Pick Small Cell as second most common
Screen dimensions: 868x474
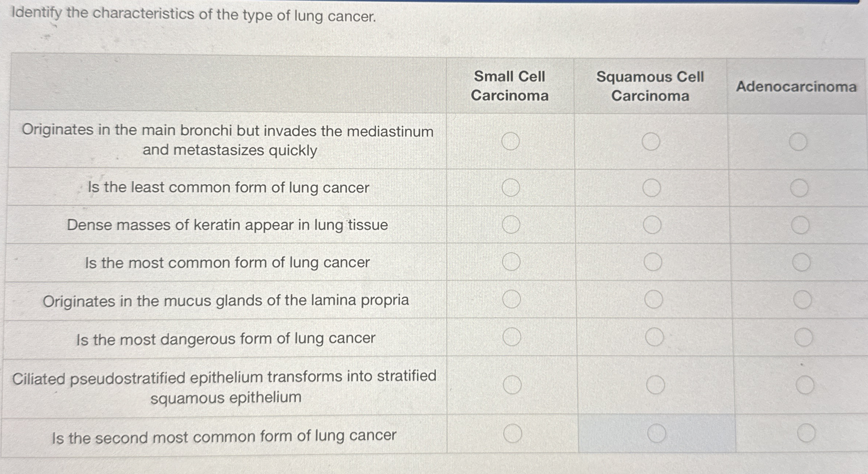[x=513, y=434]
